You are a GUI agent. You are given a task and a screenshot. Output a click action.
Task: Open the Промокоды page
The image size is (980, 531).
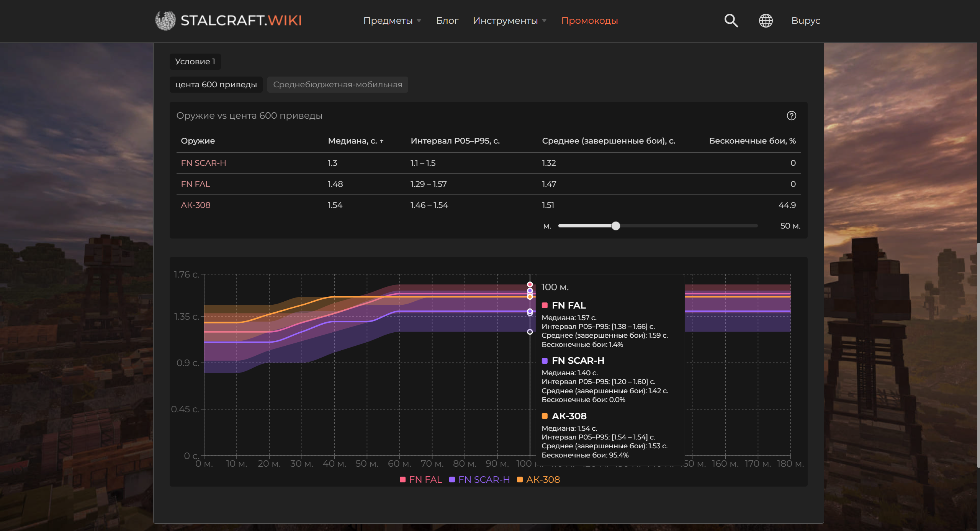(589, 21)
